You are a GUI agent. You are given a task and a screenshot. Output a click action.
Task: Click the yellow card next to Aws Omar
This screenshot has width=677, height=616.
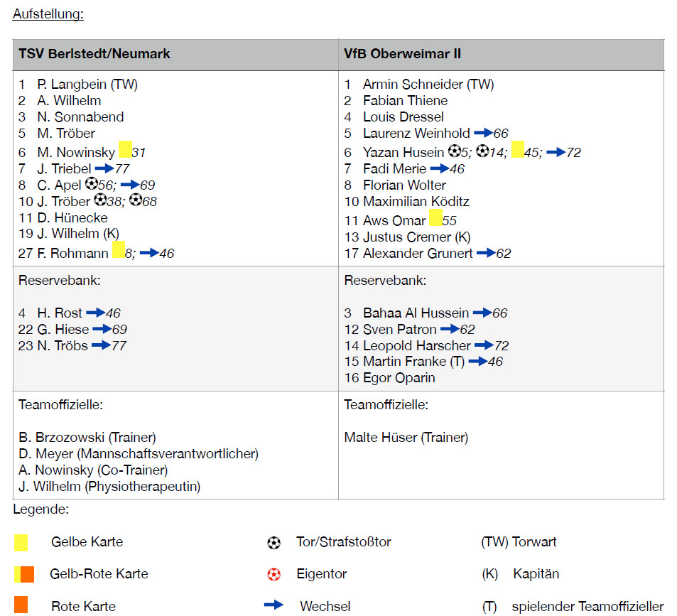(435, 217)
